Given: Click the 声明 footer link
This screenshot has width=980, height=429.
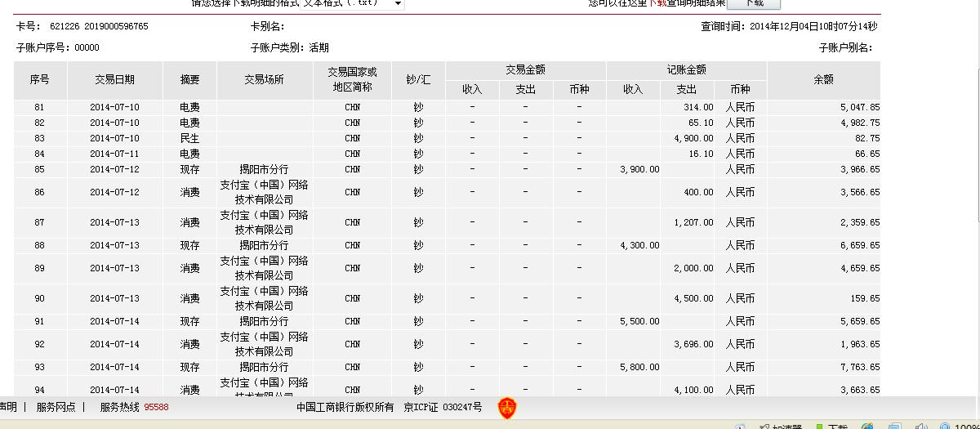Looking at the screenshot, I should point(8,407).
